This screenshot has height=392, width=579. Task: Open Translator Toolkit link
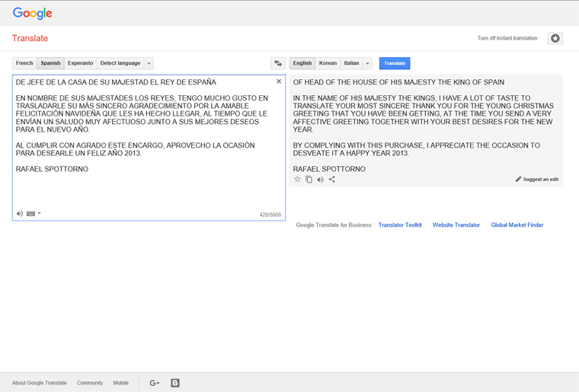coord(400,225)
